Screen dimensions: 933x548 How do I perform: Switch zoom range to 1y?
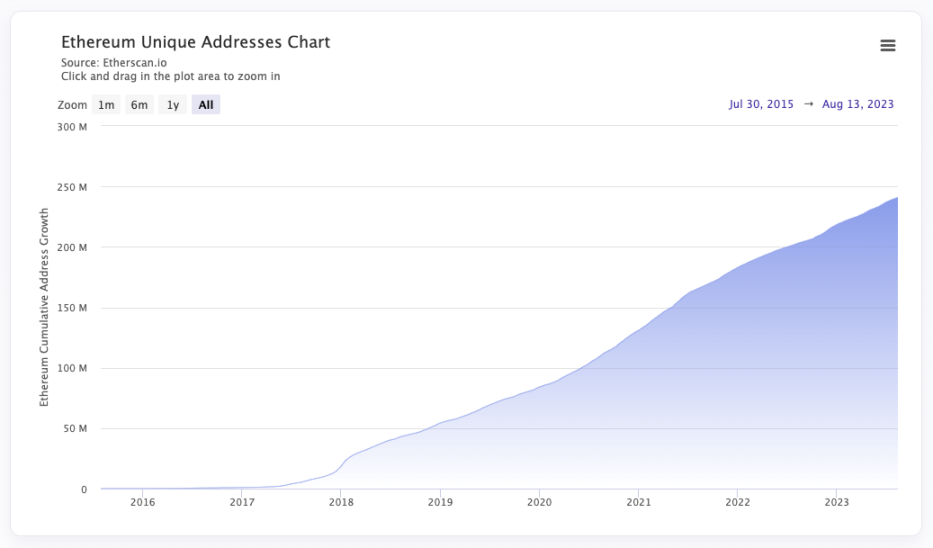[173, 105]
